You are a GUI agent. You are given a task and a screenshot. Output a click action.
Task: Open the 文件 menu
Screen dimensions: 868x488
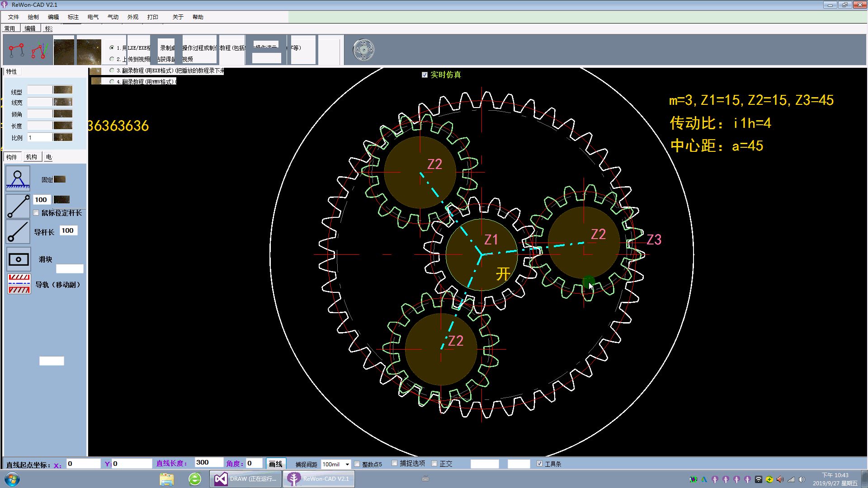(x=14, y=17)
